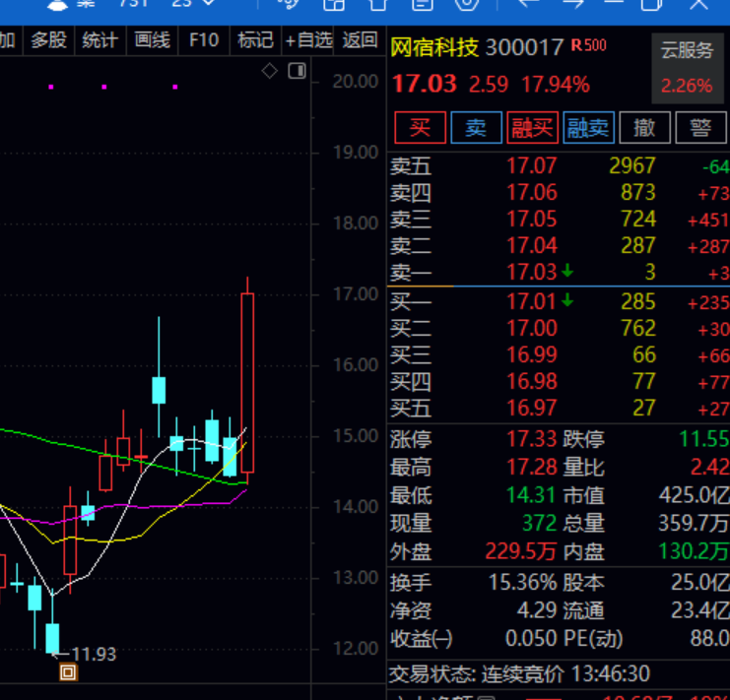Click the current price 17.03 in header
This screenshot has height=700, width=730.
click(425, 85)
